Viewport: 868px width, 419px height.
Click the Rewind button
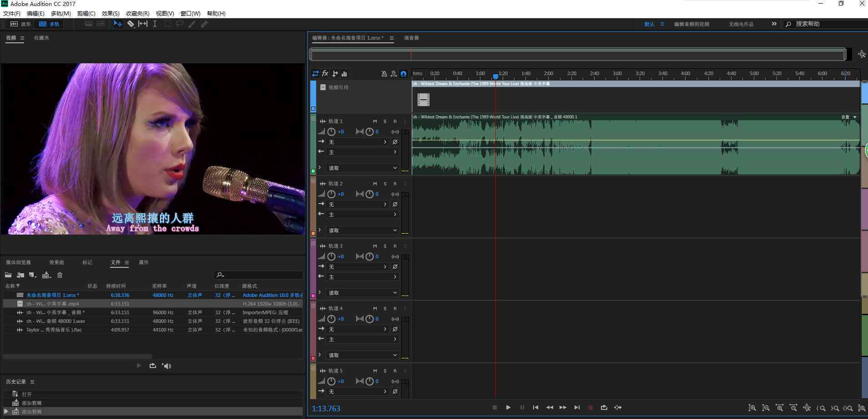pyautogui.click(x=550, y=408)
